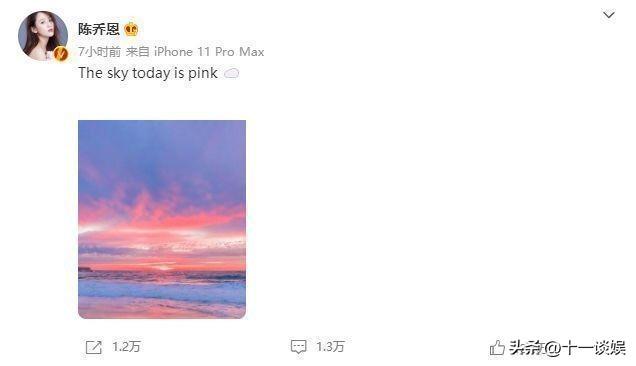This screenshot has height=366, width=636.
Task: Click the post text 'The sky today is pink'
Action: pyautogui.click(x=148, y=73)
